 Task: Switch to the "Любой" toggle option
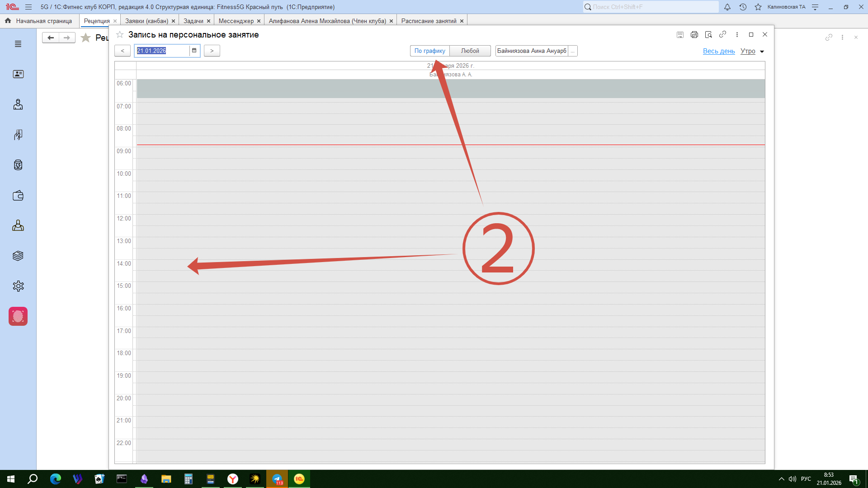(x=470, y=51)
